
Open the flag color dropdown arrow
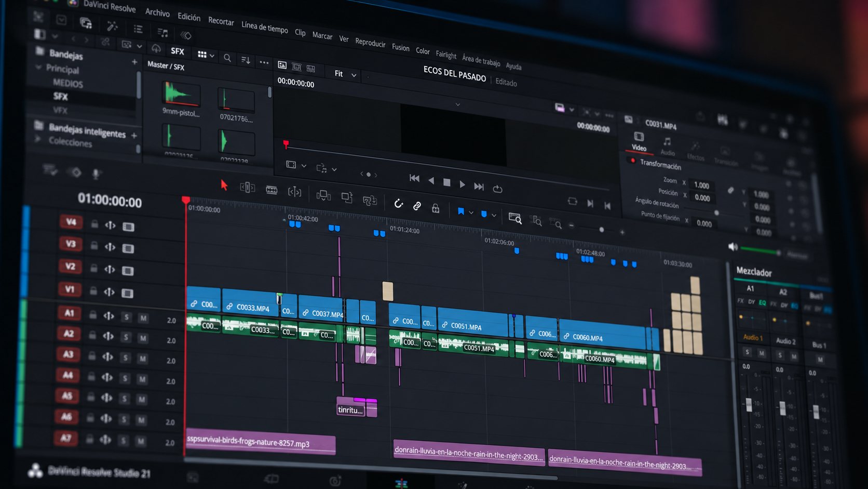(x=471, y=213)
